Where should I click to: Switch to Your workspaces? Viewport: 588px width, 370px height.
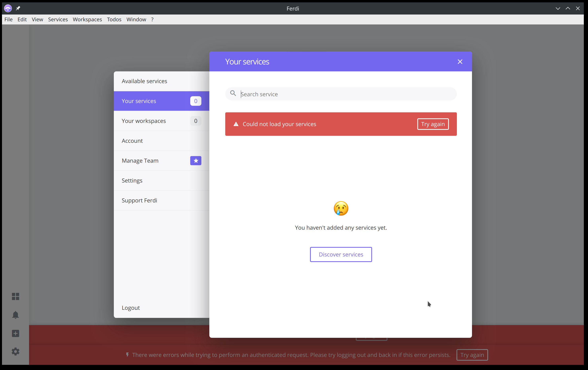[161, 121]
